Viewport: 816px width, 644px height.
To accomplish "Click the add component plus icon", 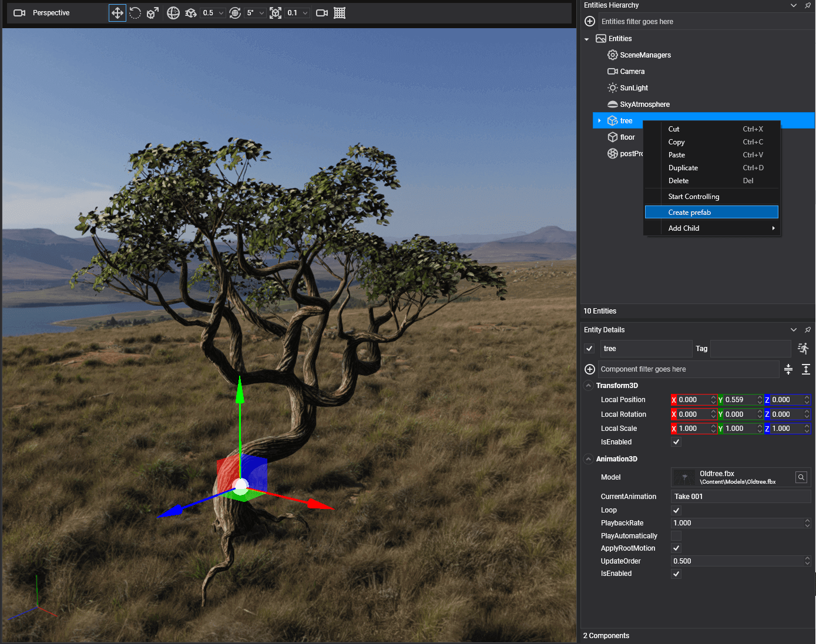I will (x=590, y=369).
